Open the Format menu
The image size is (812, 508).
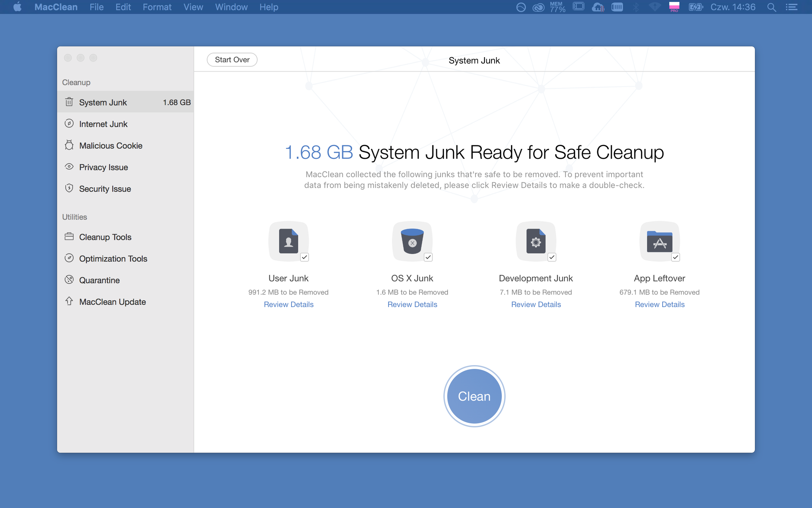(x=157, y=7)
